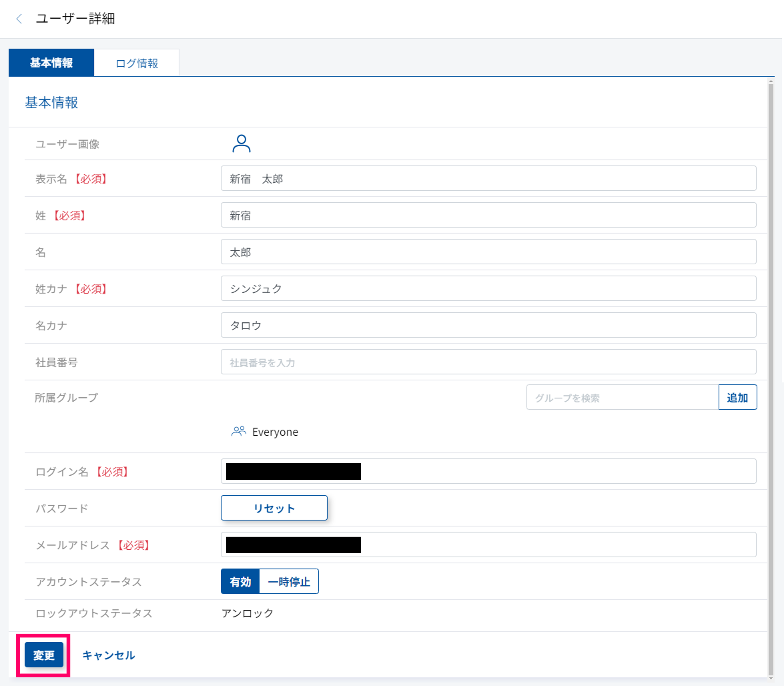Select the 基本情報 tab
The image size is (784, 686).
pos(51,63)
